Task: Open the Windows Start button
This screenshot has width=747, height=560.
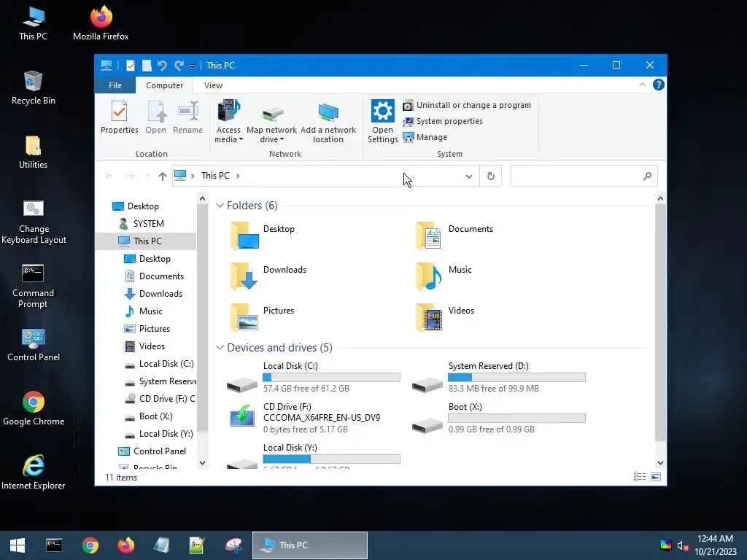Action: click(x=18, y=545)
